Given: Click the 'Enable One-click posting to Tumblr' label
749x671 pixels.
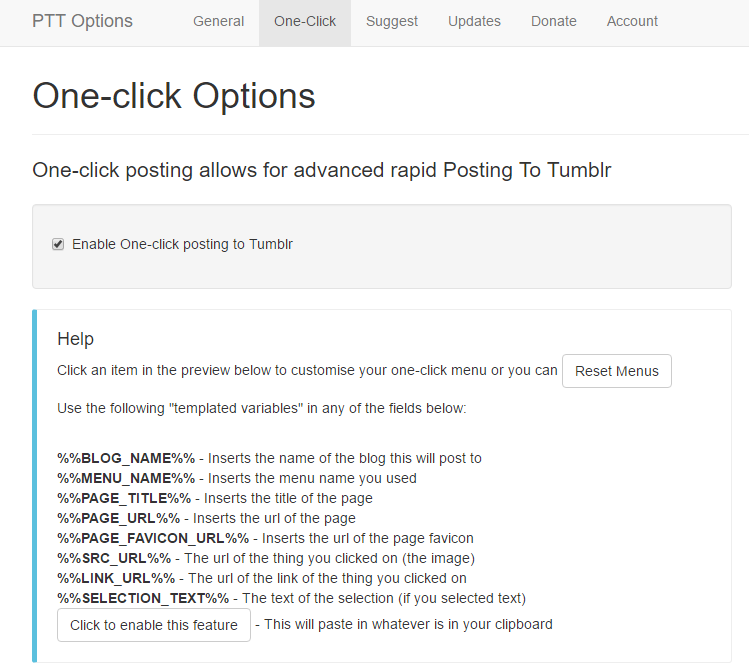Looking at the screenshot, I should (x=182, y=244).
